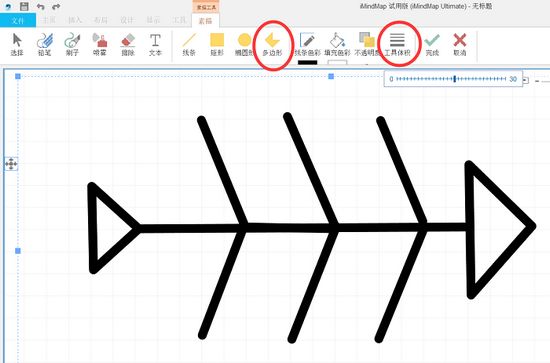
Task: Switch to the 布局 layout tab
Action: [101, 20]
